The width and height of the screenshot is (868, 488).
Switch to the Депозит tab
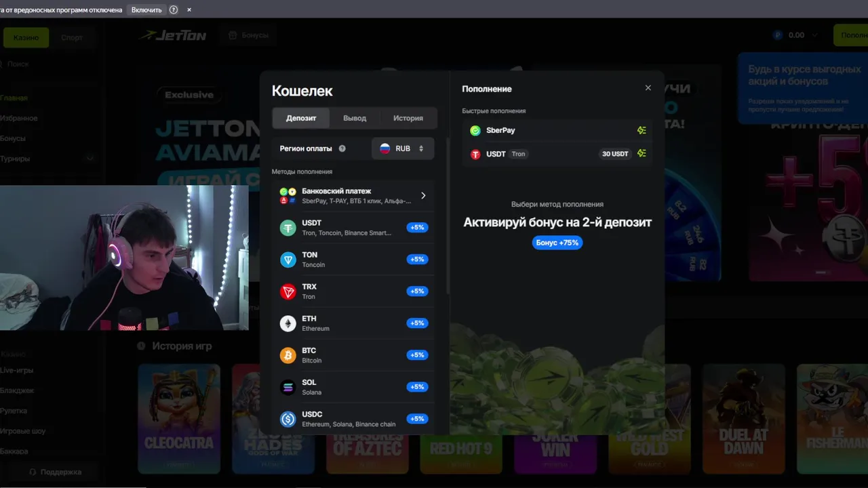[x=301, y=118]
